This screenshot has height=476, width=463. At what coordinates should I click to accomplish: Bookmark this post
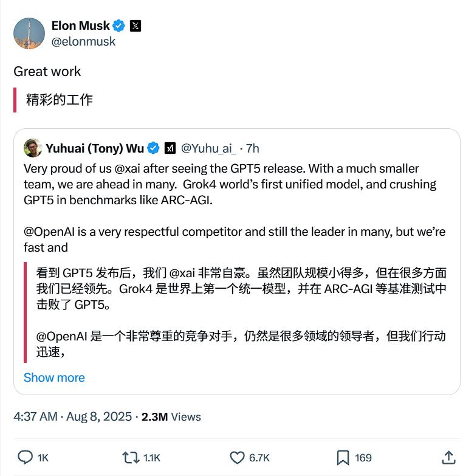click(x=343, y=458)
